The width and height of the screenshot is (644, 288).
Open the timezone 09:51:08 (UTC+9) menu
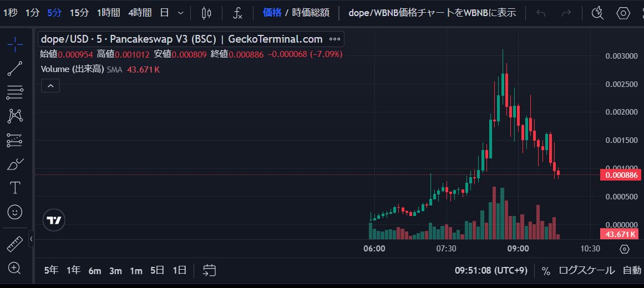click(491, 270)
